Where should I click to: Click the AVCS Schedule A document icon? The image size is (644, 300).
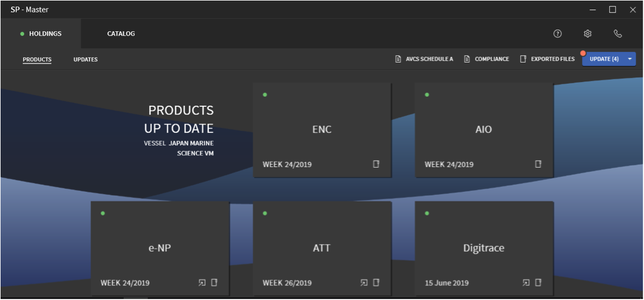pos(397,59)
